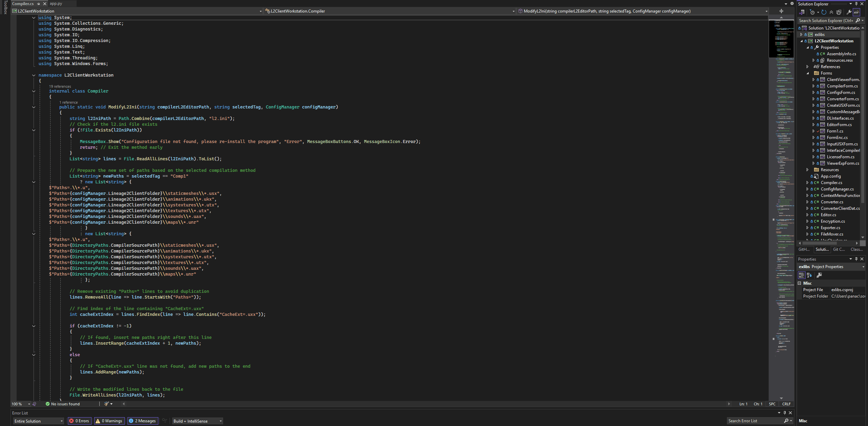Toggle the 0 Warnings filter
The height and width of the screenshot is (426, 868).
pos(109,421)
